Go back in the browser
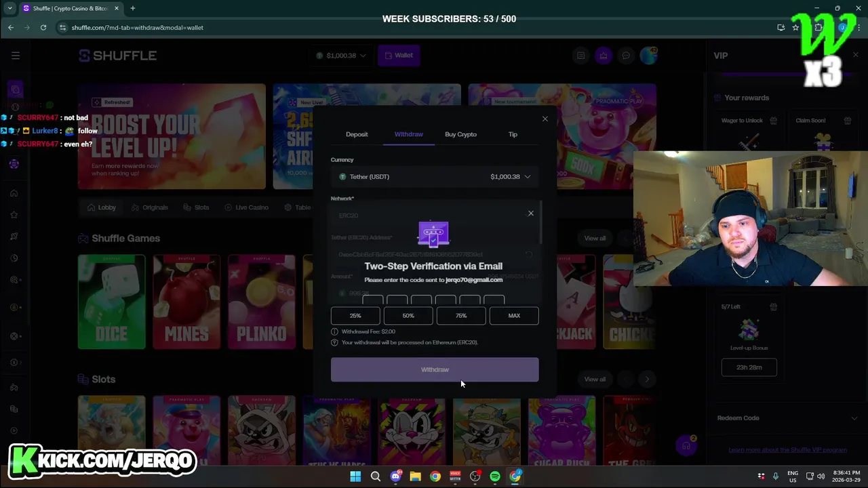Viewport: 868px width, 488px height. [x=11, y=28]
